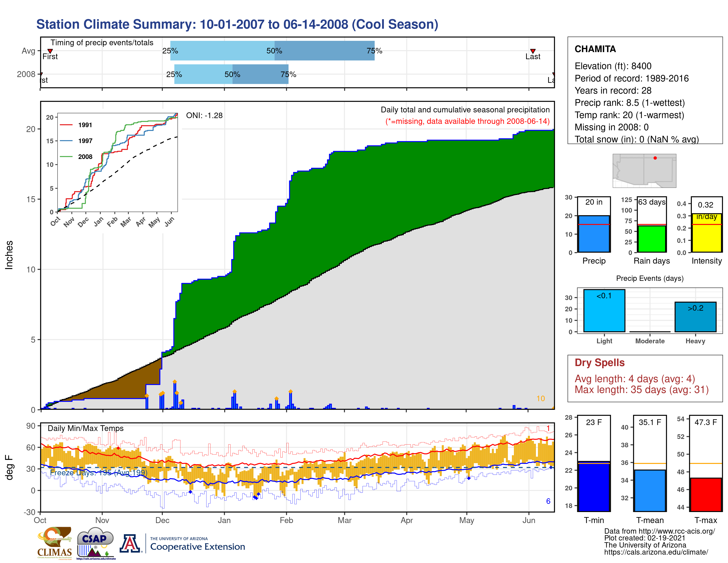The width and height of the screenshot is (728, 563).
Task: Click the 'Dry Spells' heading
Action: coord(599,363)
